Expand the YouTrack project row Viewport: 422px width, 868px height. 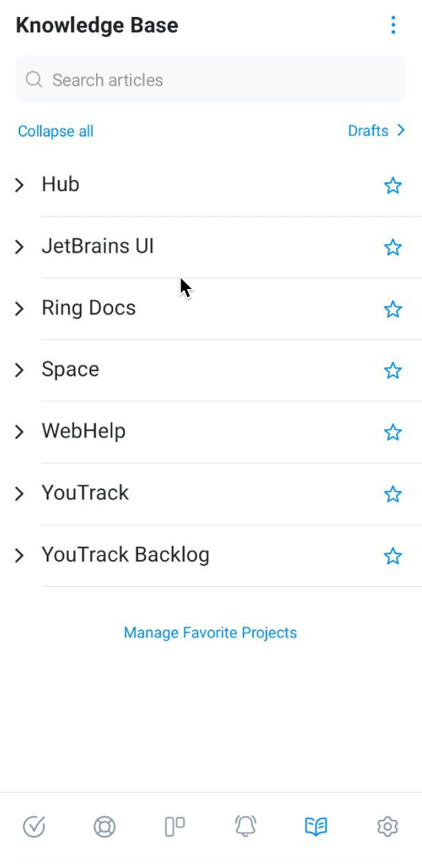(19, 494)
